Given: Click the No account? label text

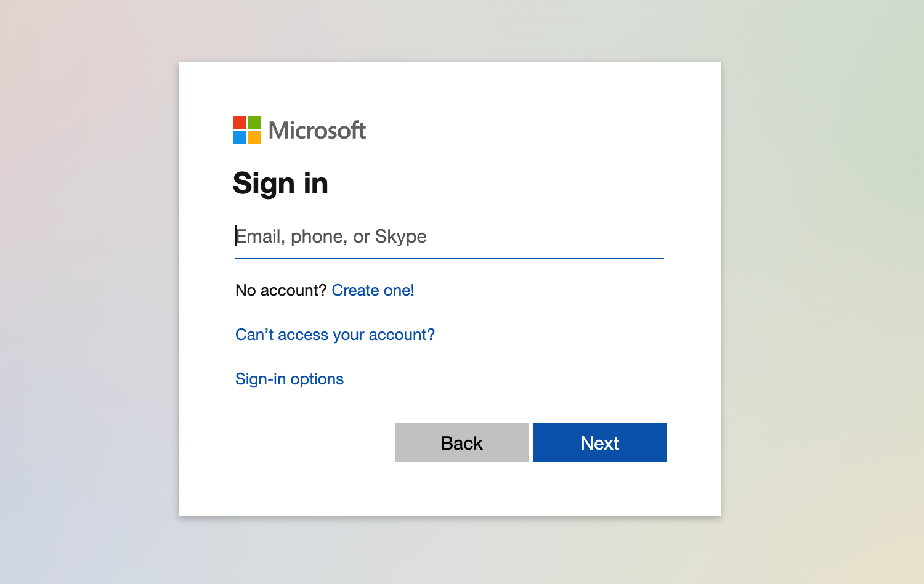Looking at the screenshot, I should coord(281,290).
